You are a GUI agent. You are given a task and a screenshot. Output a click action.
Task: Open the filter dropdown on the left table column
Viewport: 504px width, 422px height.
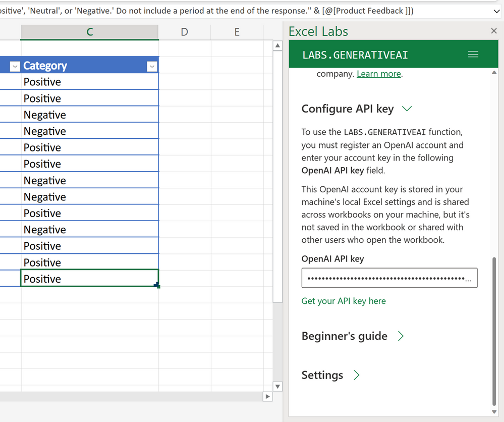(x=15, y=66)
